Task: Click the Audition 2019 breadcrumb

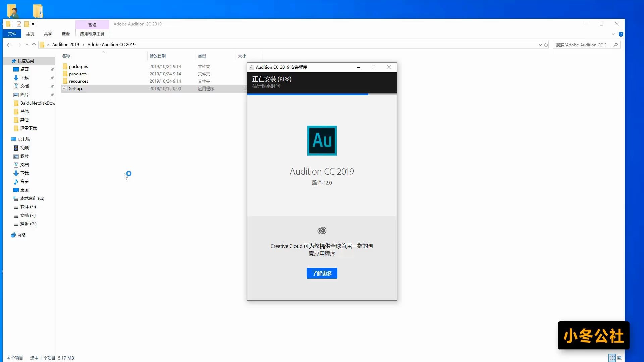Action: pyautogui.click(x=66, y=44)
